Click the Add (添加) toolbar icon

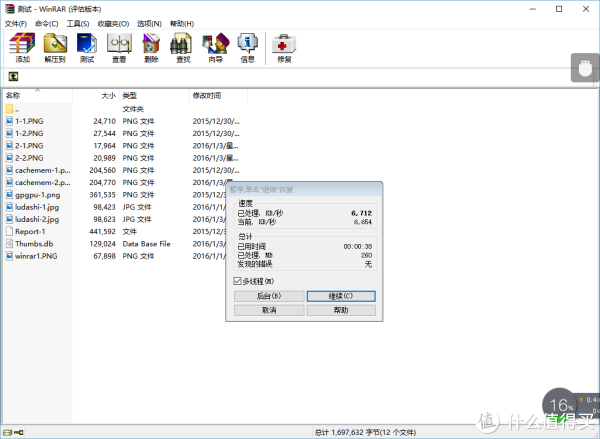click(x=22, y=47)
